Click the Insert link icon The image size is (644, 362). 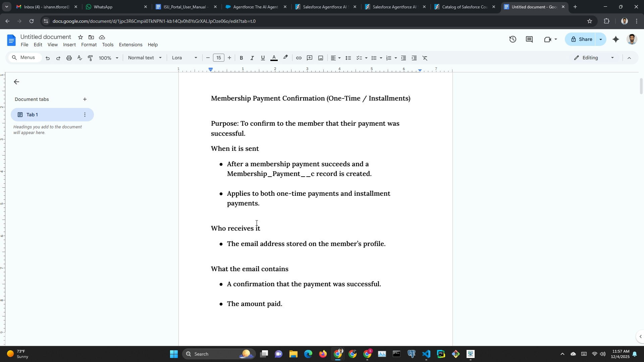click(x=299, y=58)
